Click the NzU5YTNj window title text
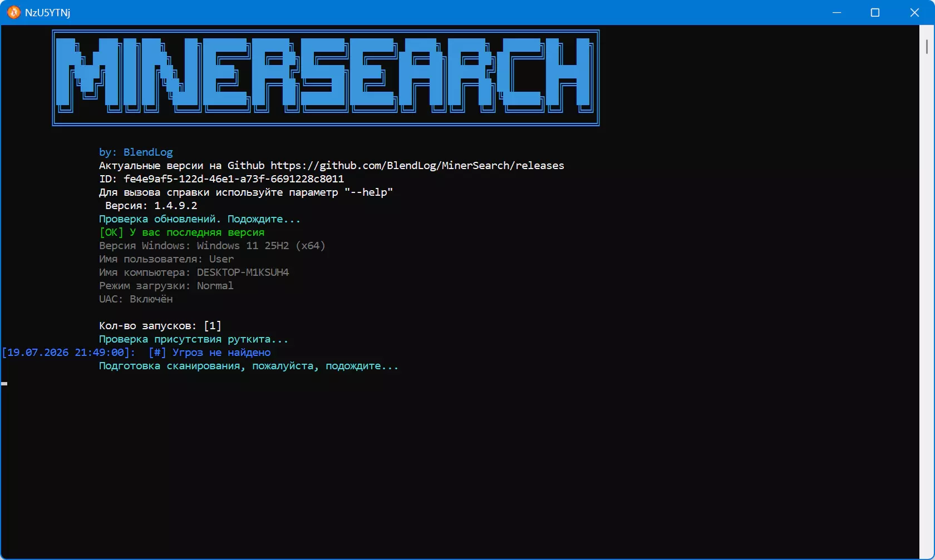Viewport: 935px width, 560px height. [47, 12]
